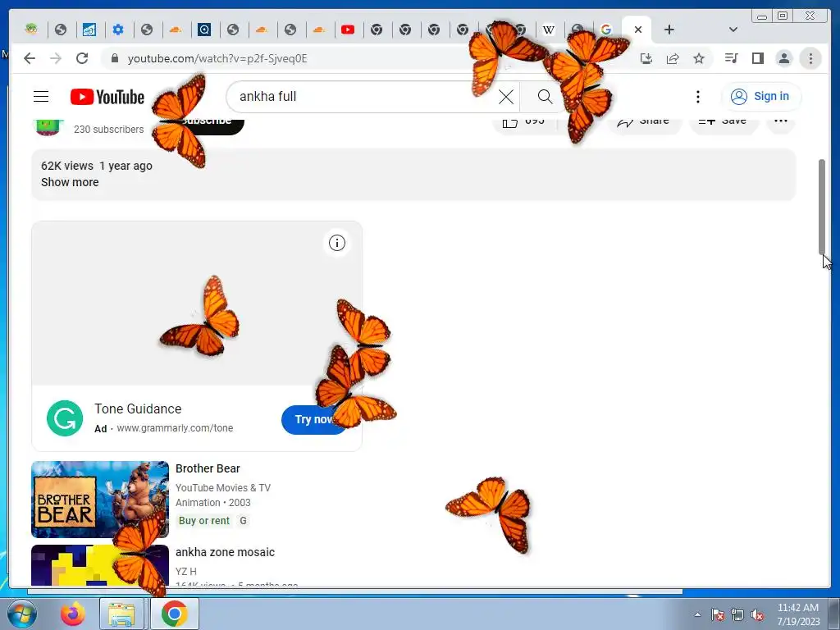Open File Explorer from the taskbar
840x630 pixels.
(x=121, y=614)
